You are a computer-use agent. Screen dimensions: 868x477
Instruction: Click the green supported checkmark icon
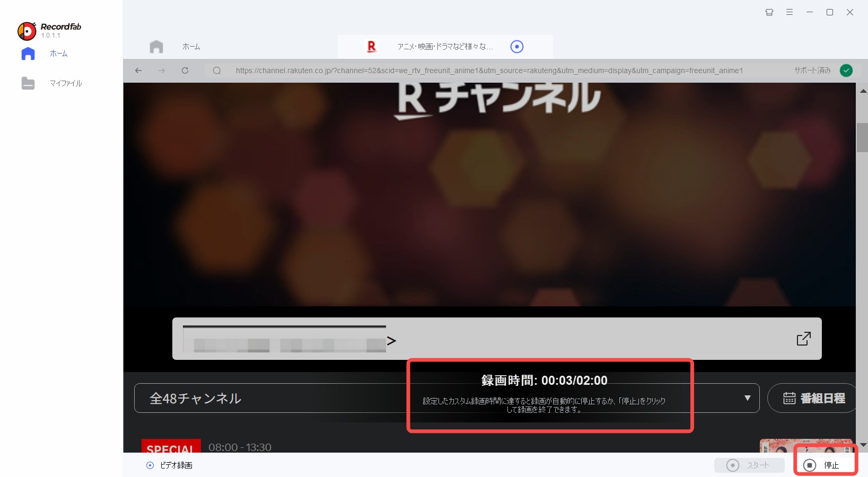pos(846,70)
